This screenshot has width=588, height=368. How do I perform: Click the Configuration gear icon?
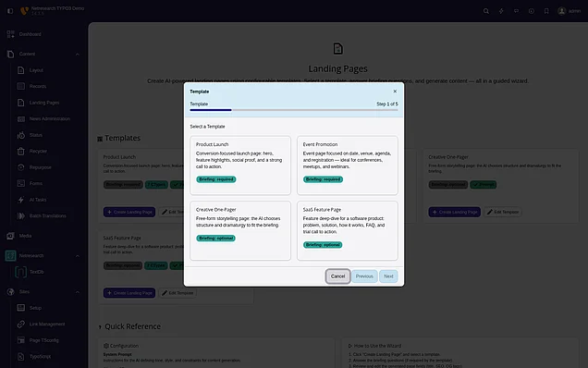[106, 346]
